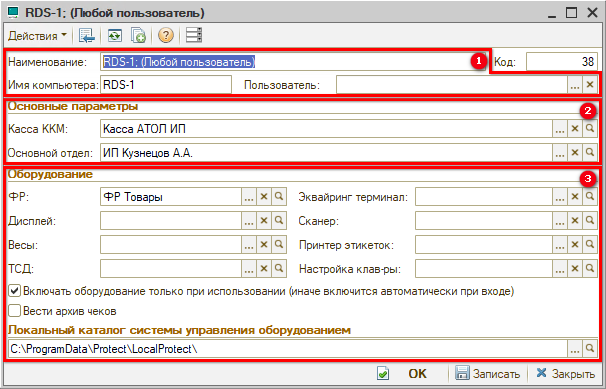
Task: Uncheck Включать оборудование только при использовании
Action: (x=14, y=291)
